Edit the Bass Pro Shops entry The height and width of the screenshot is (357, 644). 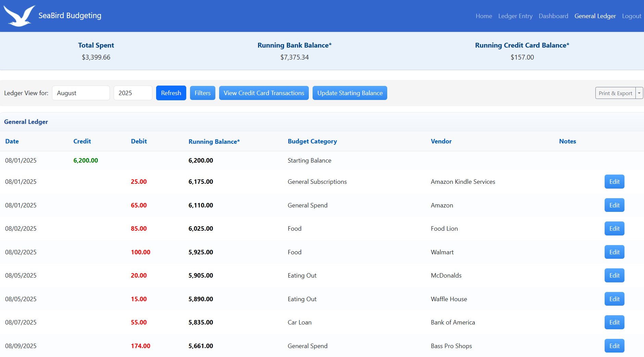click(614, 346)
